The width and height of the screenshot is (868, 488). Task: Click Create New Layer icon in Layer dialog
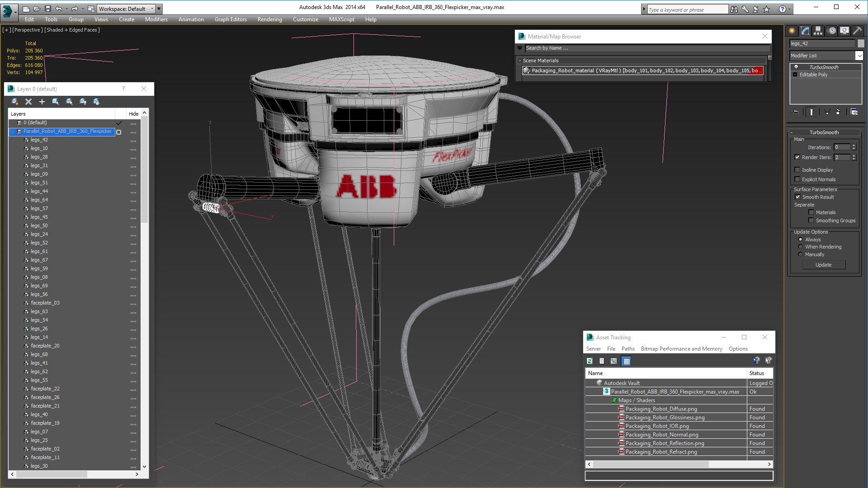[x=14, y=102]
